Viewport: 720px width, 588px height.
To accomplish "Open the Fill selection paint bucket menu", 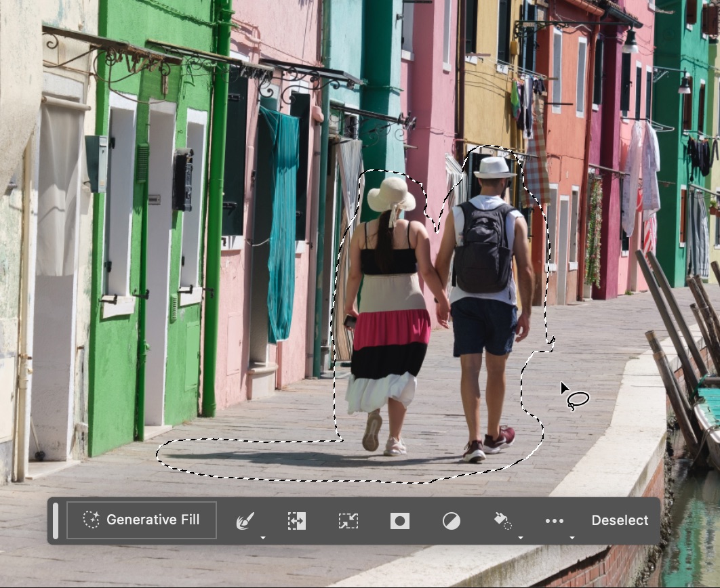I will tap(503, 521).
